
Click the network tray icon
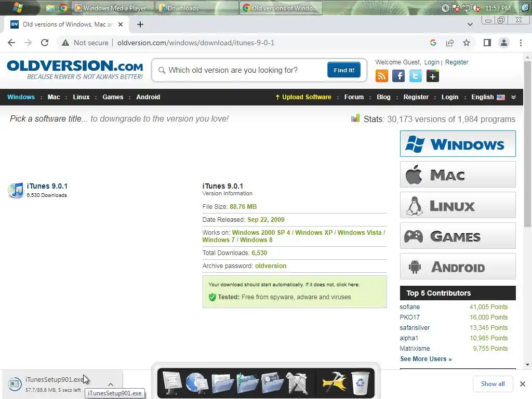[466, 8]
